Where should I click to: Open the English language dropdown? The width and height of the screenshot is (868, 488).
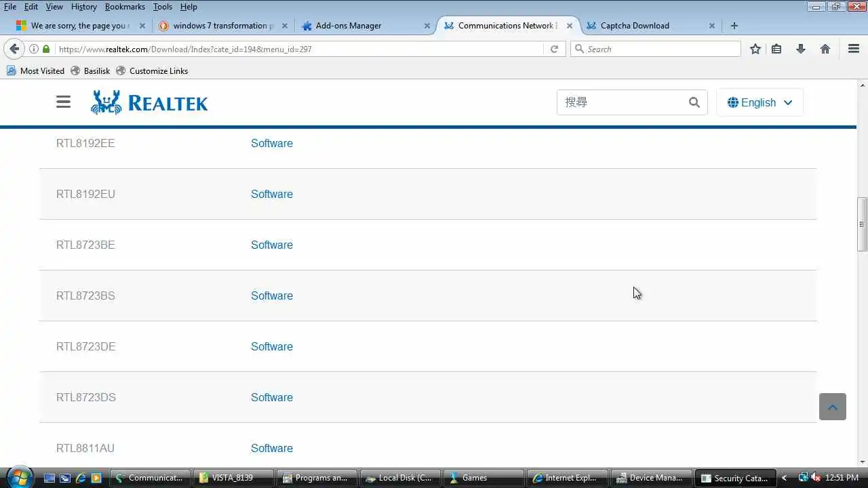[x=759, y=102]
